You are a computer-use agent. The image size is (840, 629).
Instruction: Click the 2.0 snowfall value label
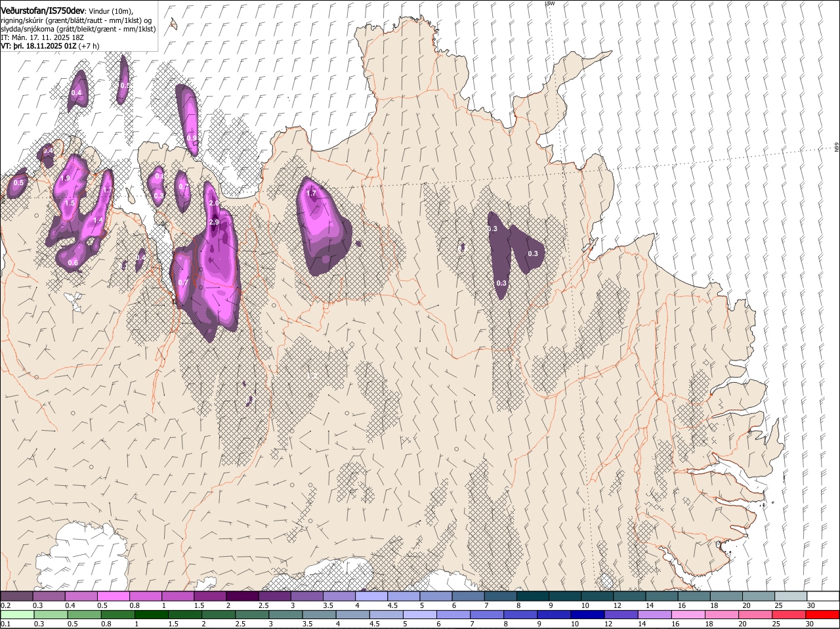(x=214, y=204)
